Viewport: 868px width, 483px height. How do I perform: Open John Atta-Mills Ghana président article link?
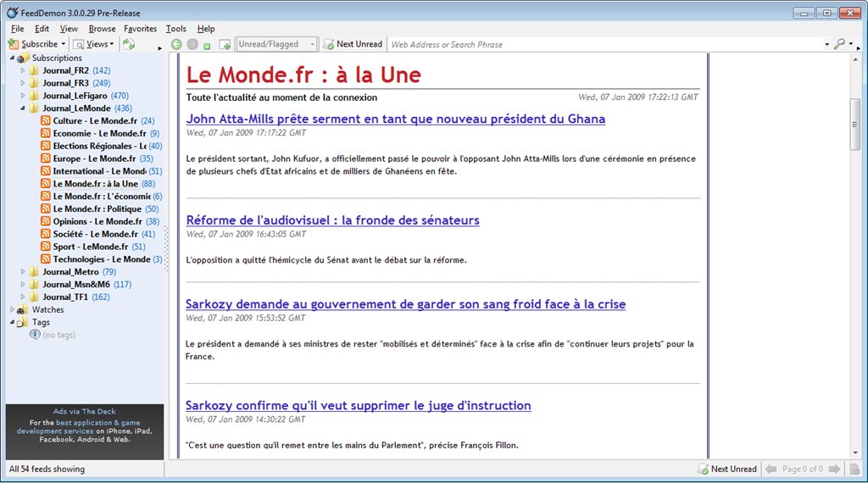[395, 119]
